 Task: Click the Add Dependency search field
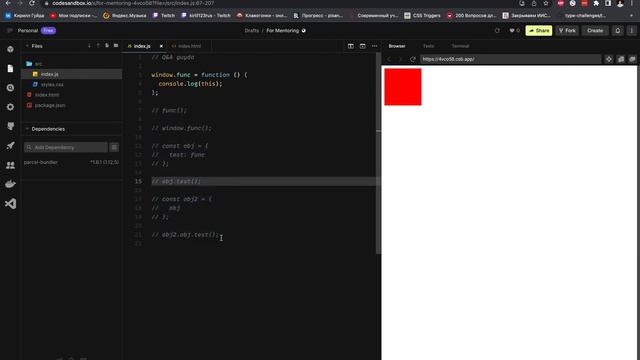tap(66, 147)
